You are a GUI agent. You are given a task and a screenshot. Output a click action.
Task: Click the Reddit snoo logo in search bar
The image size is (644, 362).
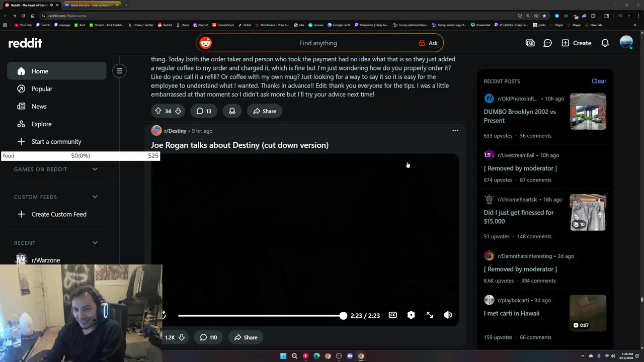[x=205, y=43]
